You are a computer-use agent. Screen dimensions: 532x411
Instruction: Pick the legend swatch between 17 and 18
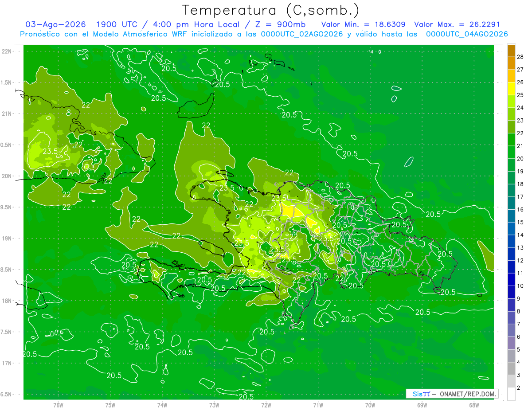[511, 190]
